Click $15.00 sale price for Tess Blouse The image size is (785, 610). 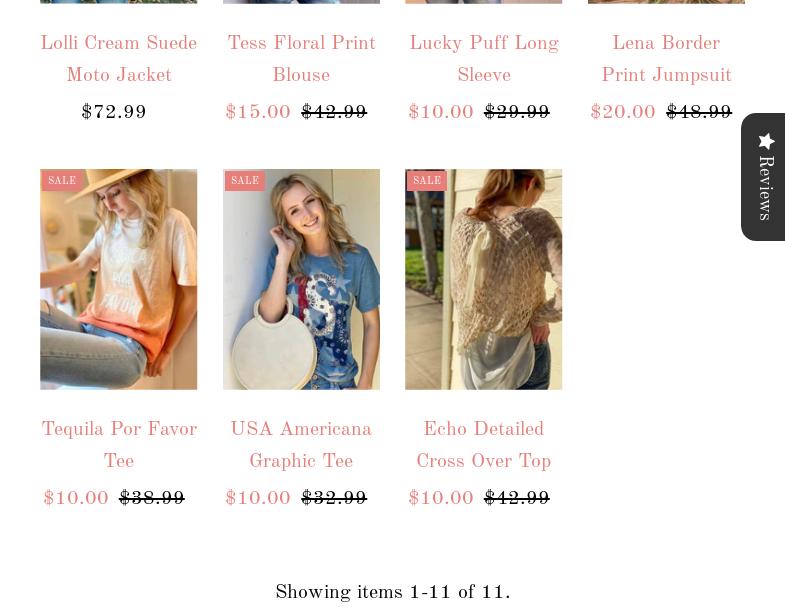[258, 112]
